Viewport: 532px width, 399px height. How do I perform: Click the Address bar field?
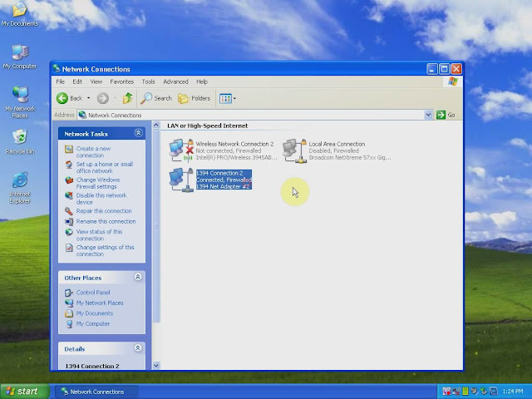tap(251, 115)
